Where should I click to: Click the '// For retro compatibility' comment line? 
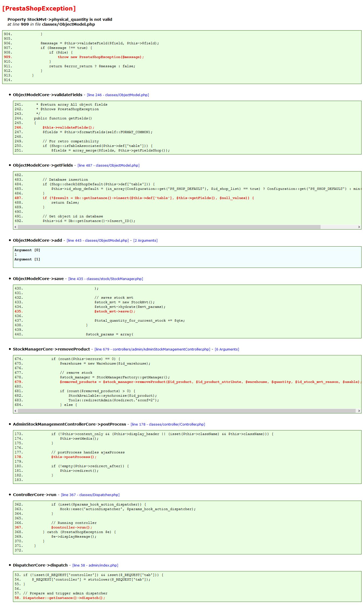[x=71, y=141]
